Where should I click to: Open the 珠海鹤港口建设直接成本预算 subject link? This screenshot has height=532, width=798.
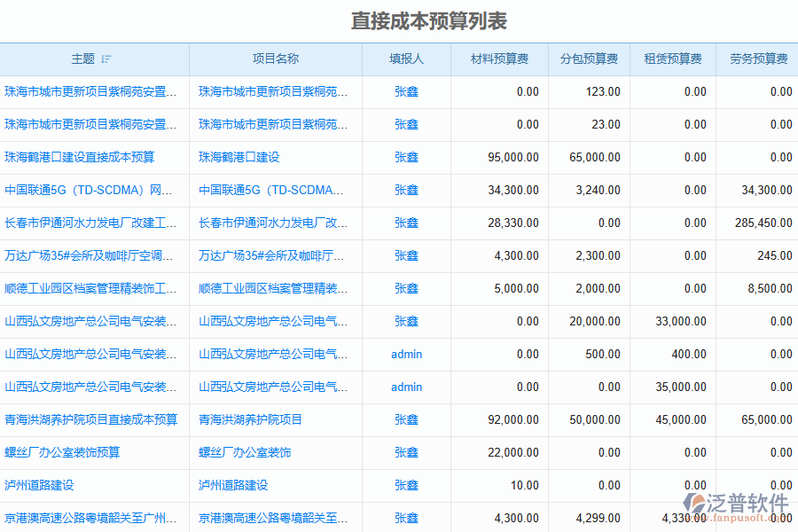point(80,157)
